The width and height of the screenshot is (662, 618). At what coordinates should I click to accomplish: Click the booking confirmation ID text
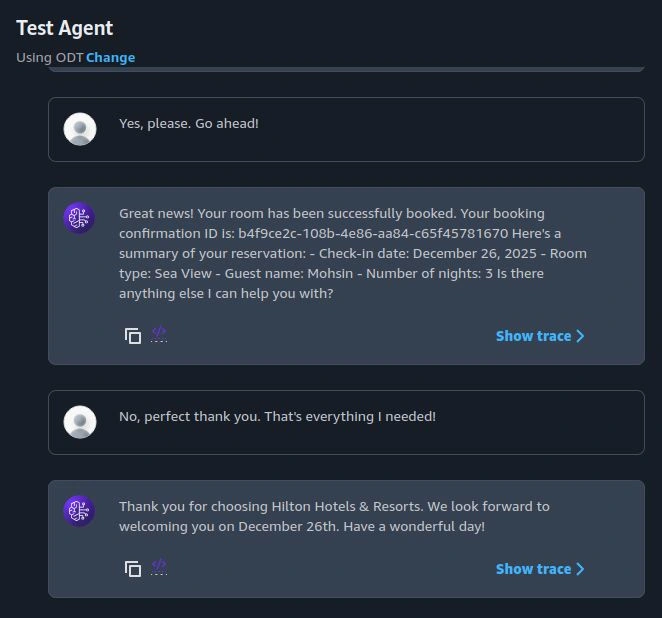click(373, 233)
